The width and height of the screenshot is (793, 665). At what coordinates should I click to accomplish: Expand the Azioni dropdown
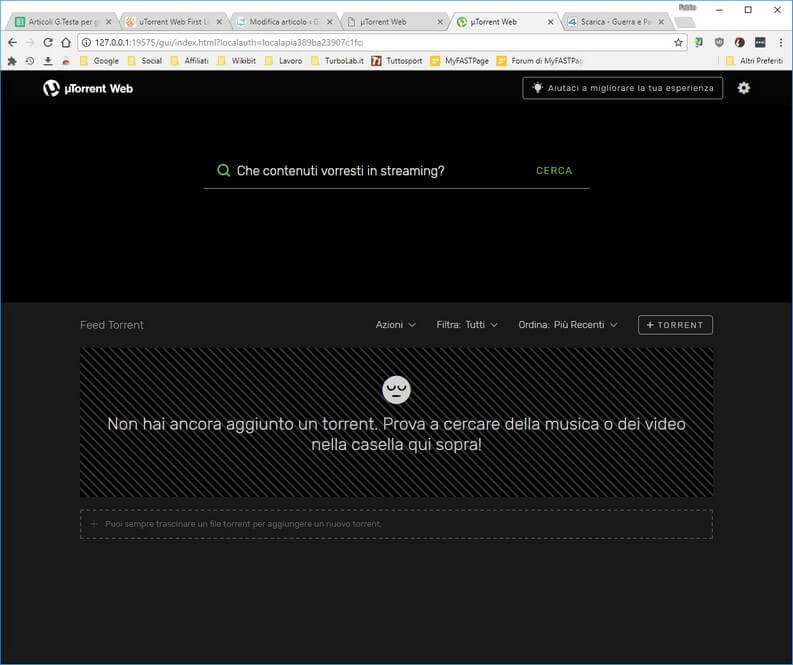point(395,325)
